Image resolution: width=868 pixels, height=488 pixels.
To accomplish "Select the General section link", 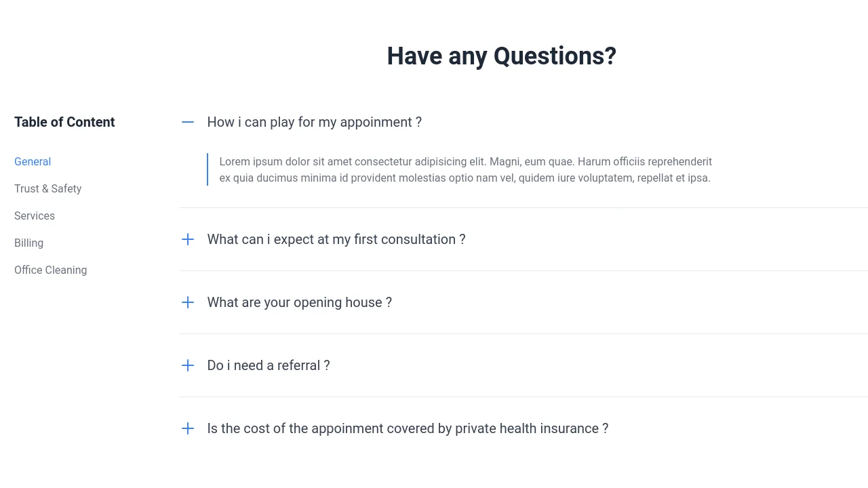I will (33, 161).
